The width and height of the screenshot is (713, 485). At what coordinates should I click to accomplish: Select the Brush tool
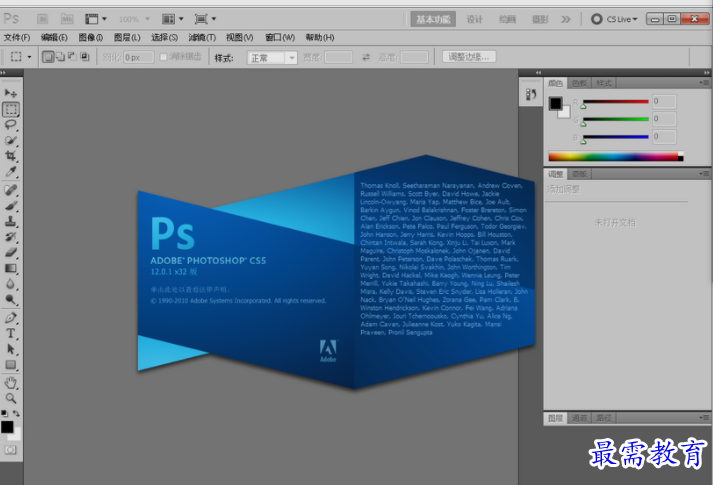[x=11, y=205]
